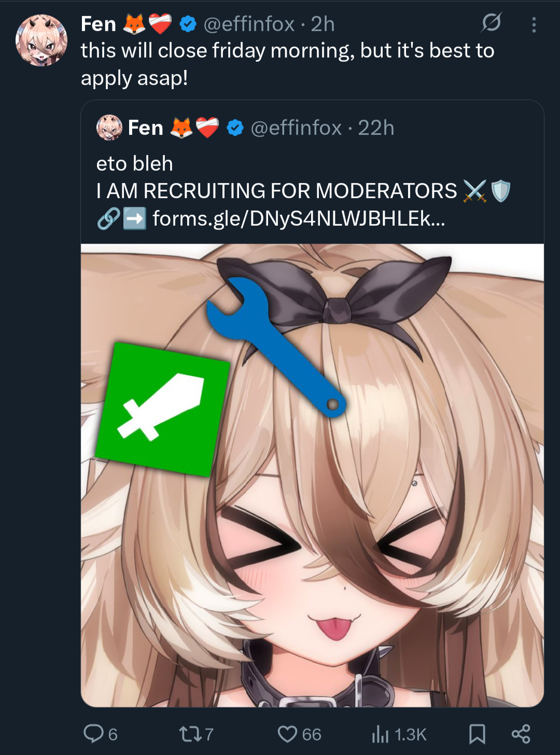Open the 2h timestamp of main tweet

(x=323, y=24)
